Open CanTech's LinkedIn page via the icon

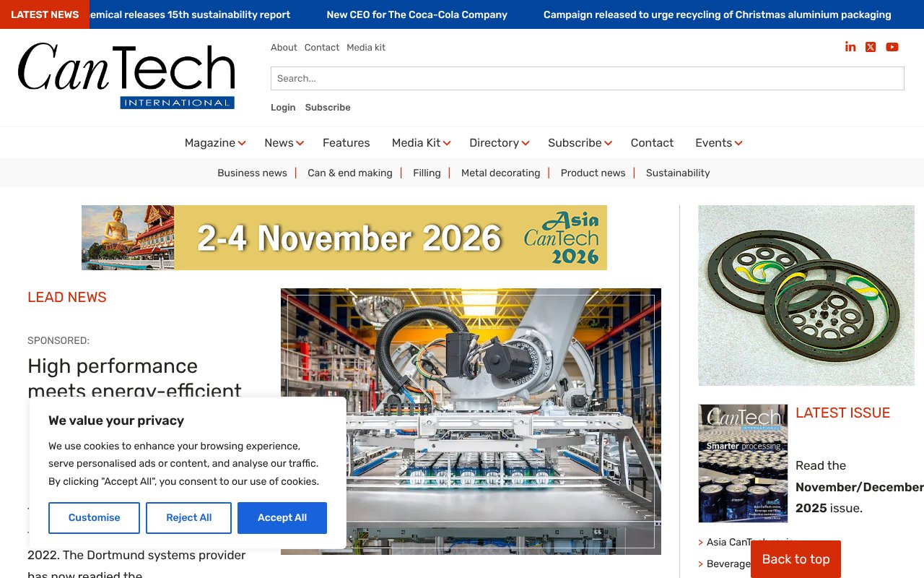pos(850,46)
